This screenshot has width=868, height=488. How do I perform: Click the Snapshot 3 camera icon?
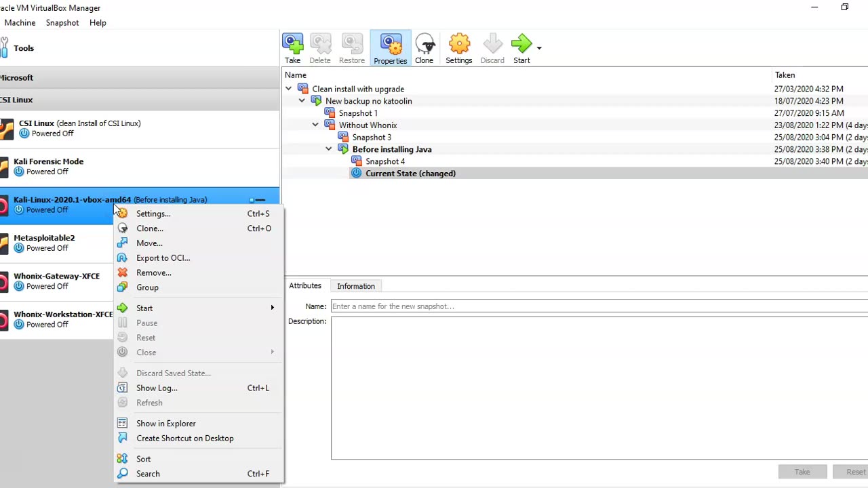[343, 137]
